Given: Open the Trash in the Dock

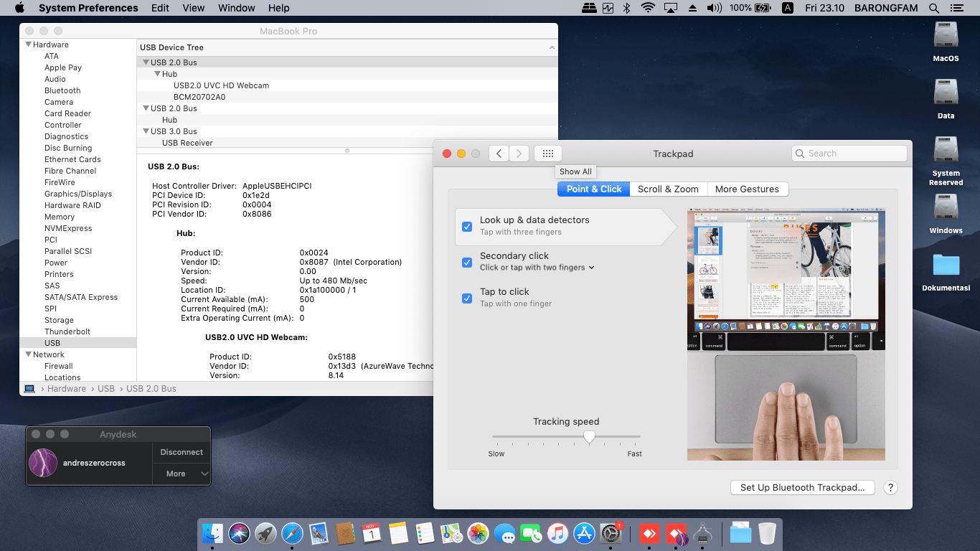Looking at the screenshot, I should tap(767, 533).
